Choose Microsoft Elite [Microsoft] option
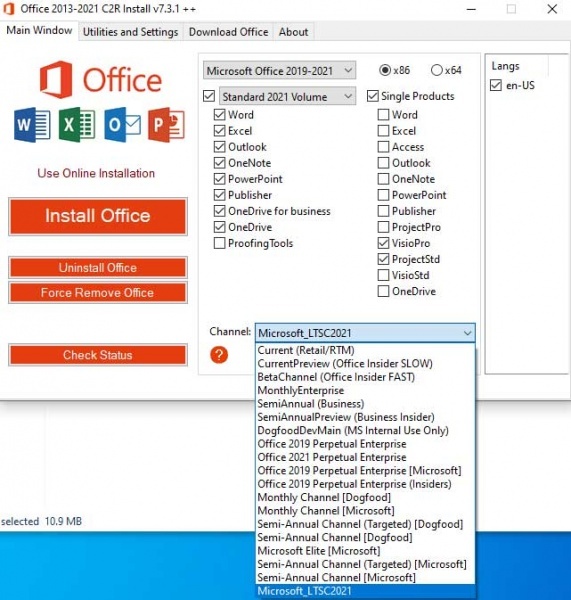This screenshot has height=600, width=571. pyautogui.click(x=365, y=551)
